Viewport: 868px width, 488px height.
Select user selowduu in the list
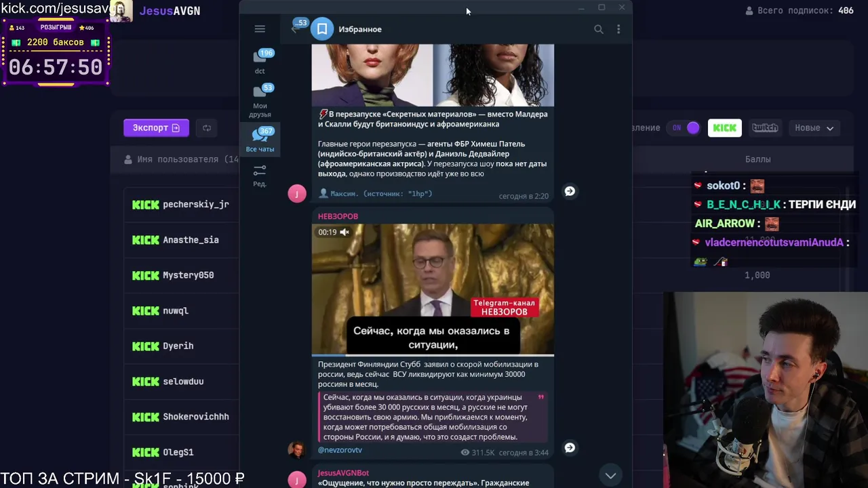coord(183,382)
